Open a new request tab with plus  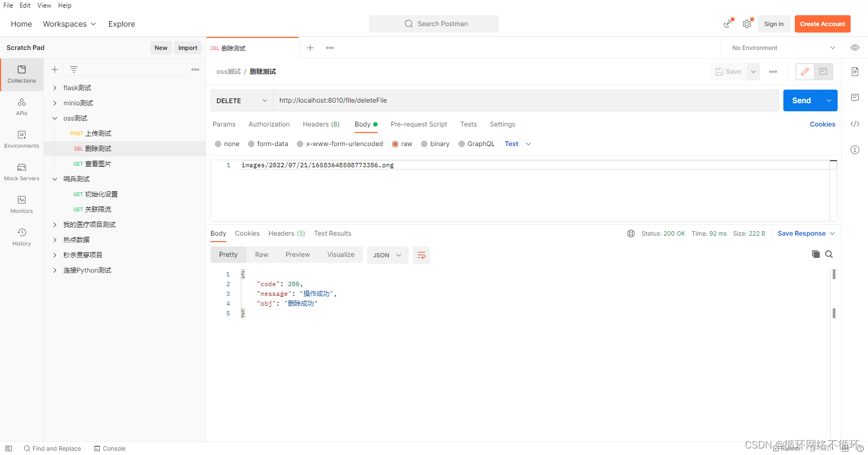310,48
